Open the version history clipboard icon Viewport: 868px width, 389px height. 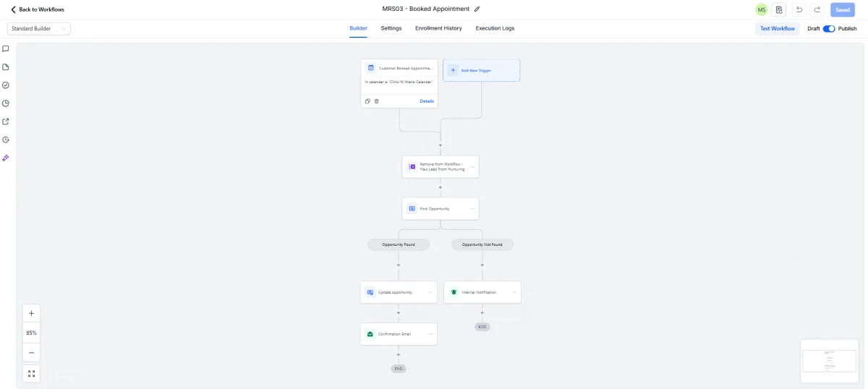(x=779, y=9)
